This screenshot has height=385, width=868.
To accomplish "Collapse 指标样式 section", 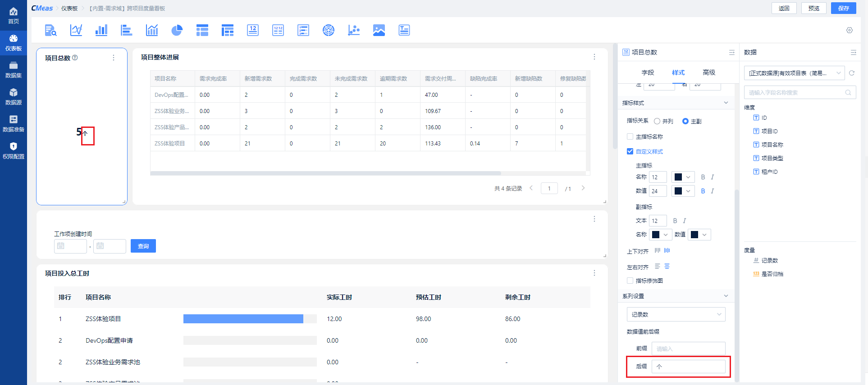I will pyautogui.click(x=726, y=103).
